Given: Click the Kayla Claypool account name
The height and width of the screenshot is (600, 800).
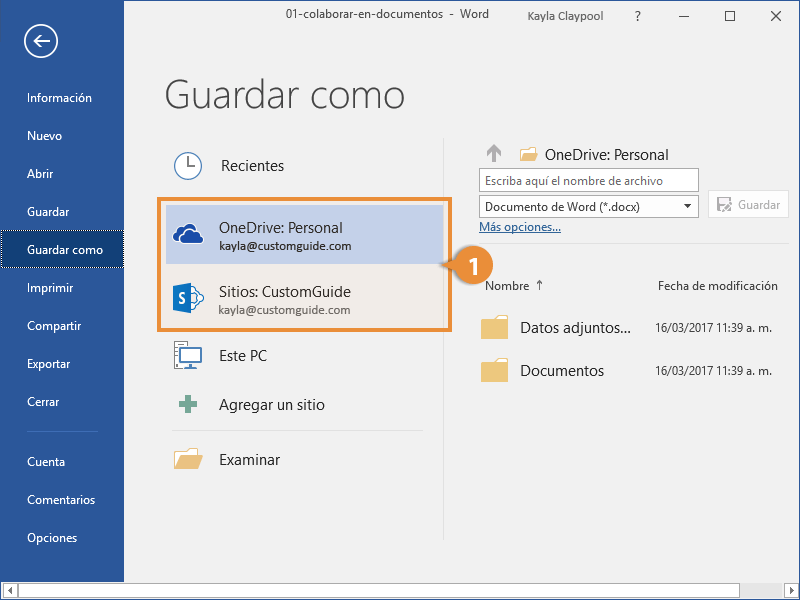Looking at the screenshot, I should pyautogui.click(x=565, y=16).
